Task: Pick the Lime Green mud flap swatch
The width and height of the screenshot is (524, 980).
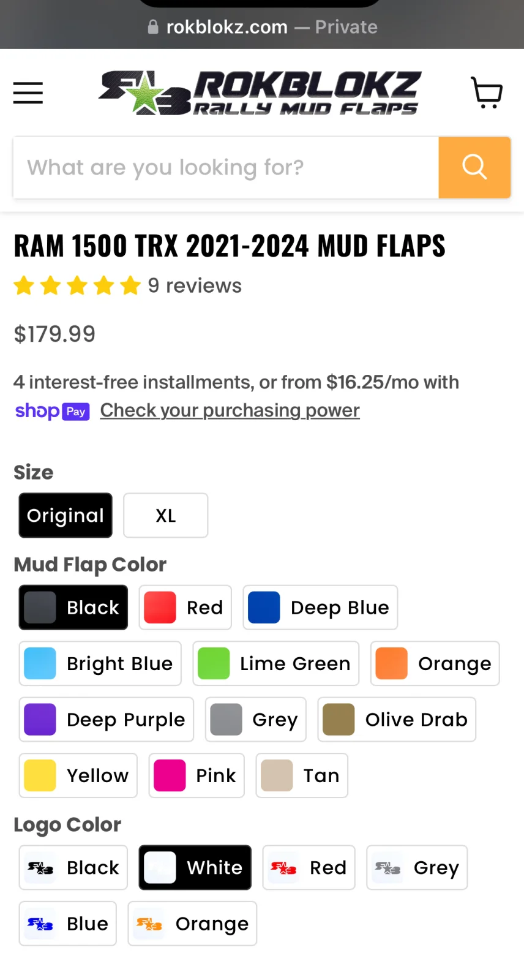Action: click(276, 663)
